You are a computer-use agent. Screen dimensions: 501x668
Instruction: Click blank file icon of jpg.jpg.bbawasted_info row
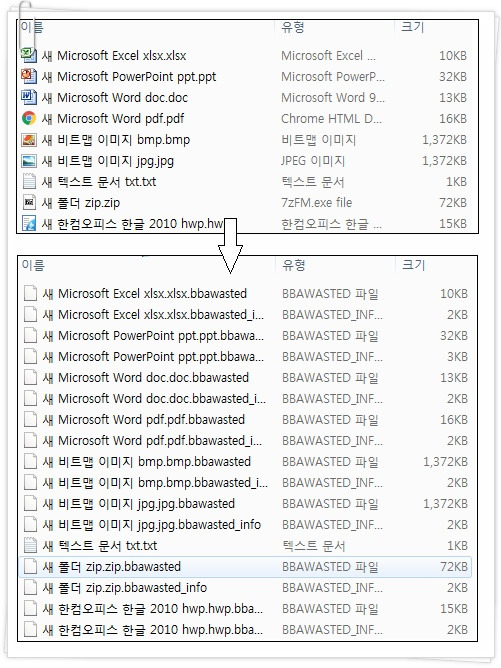pyautogui.click(x=30, y=524)
